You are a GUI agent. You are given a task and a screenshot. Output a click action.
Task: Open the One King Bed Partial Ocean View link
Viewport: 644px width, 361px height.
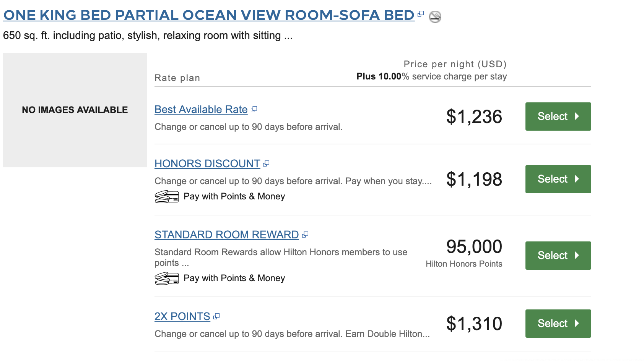(209, 15)
